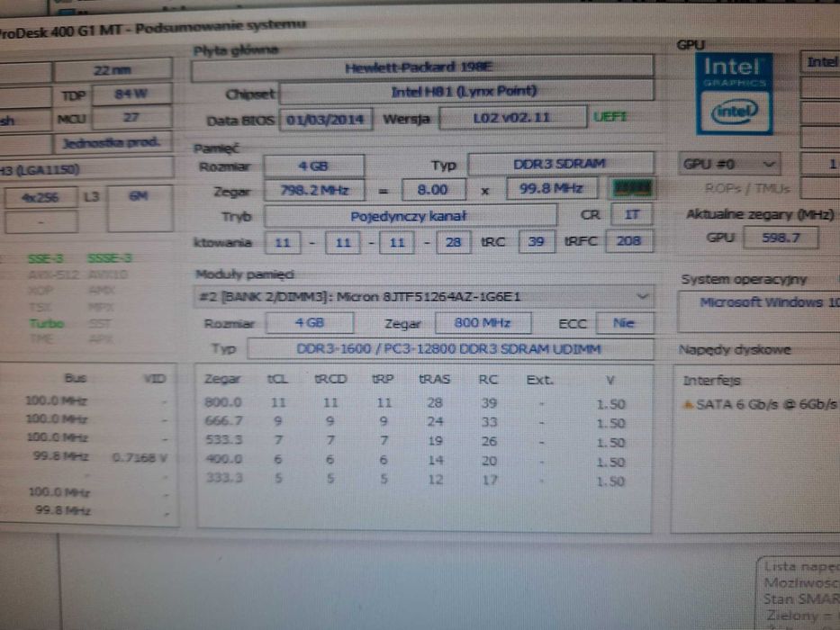840x630 pixels.
Task: Open the GPU #0 dropdown
Action: [729, 164]
